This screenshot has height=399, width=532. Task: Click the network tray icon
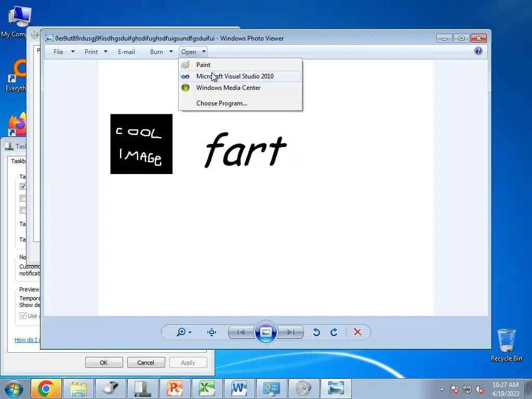[x=467, y=389]
